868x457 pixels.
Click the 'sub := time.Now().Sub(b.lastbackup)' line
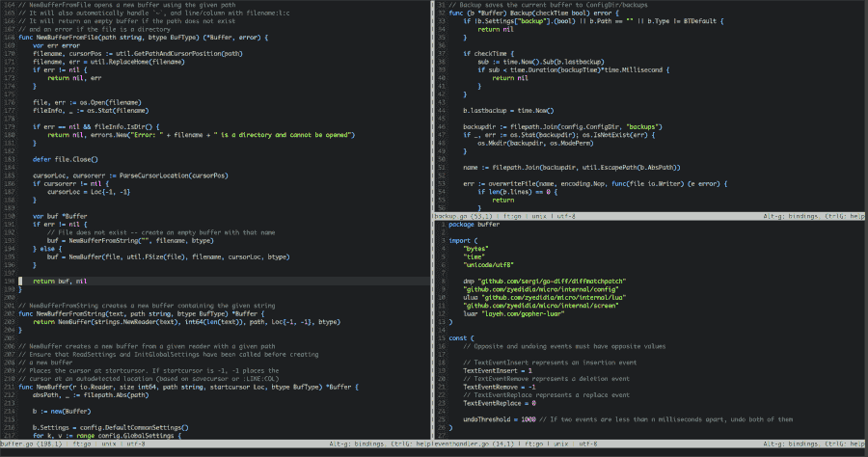coord(541,62)
